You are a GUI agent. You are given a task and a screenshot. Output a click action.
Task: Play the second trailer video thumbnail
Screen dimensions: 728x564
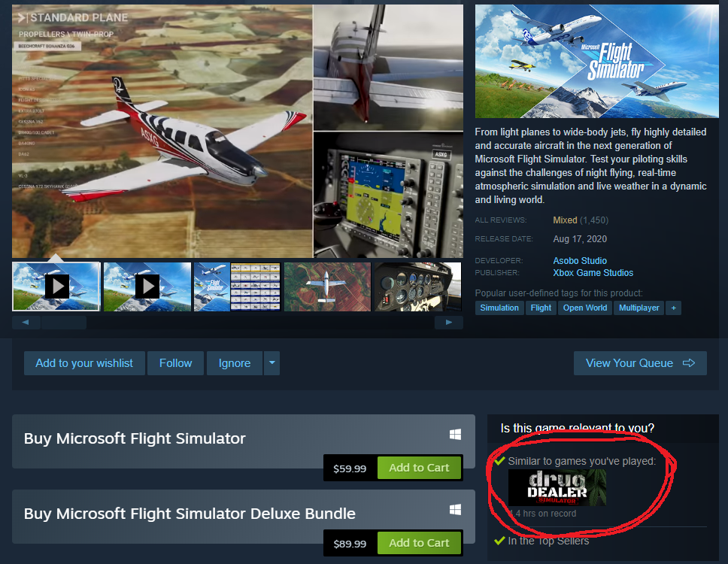tap(147, 287)
